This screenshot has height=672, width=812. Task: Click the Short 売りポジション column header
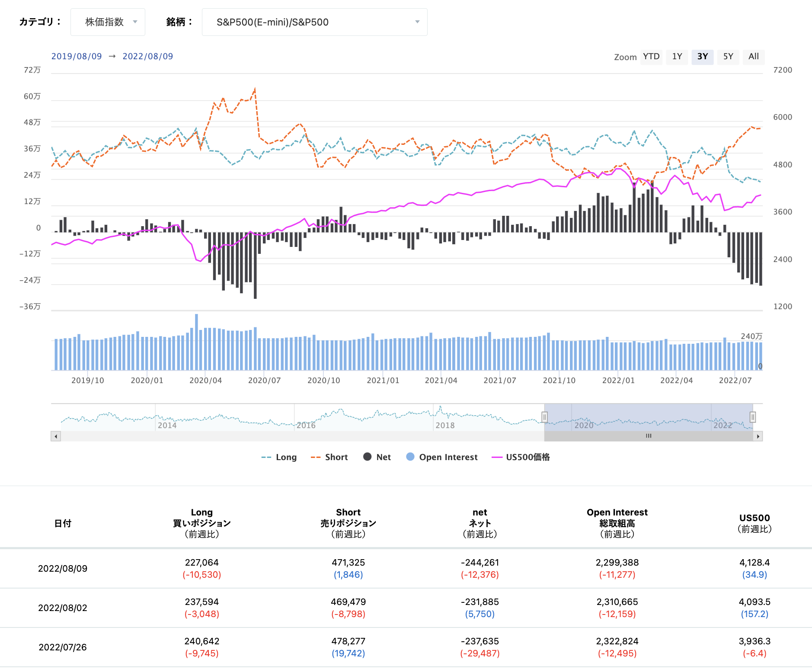[348, 523]
